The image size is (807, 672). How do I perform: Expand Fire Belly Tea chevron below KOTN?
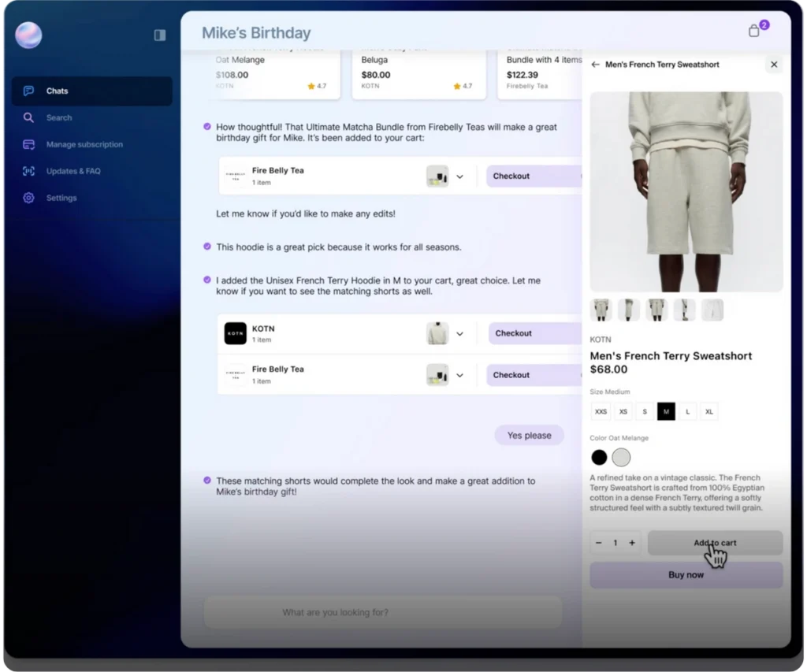pos(459,376)
